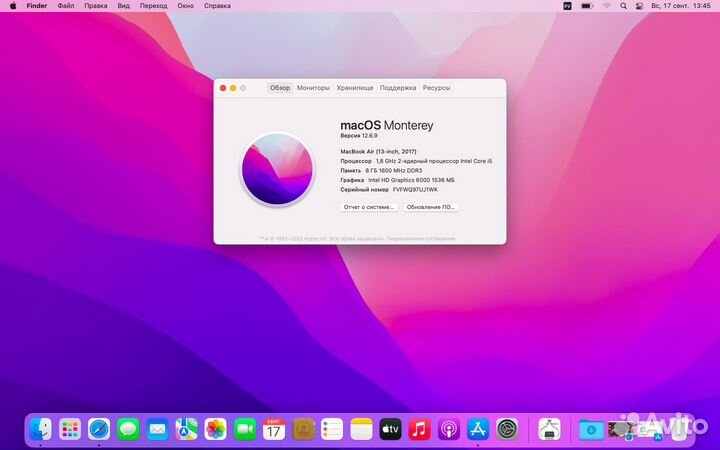The height and width of the screenshot is (450, 720).
Task: Open the Окно menu
Action: 186,6
